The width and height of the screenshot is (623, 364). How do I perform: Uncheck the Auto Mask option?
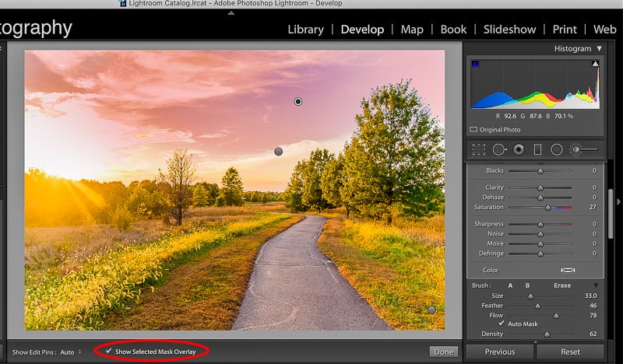click(502, 324)
